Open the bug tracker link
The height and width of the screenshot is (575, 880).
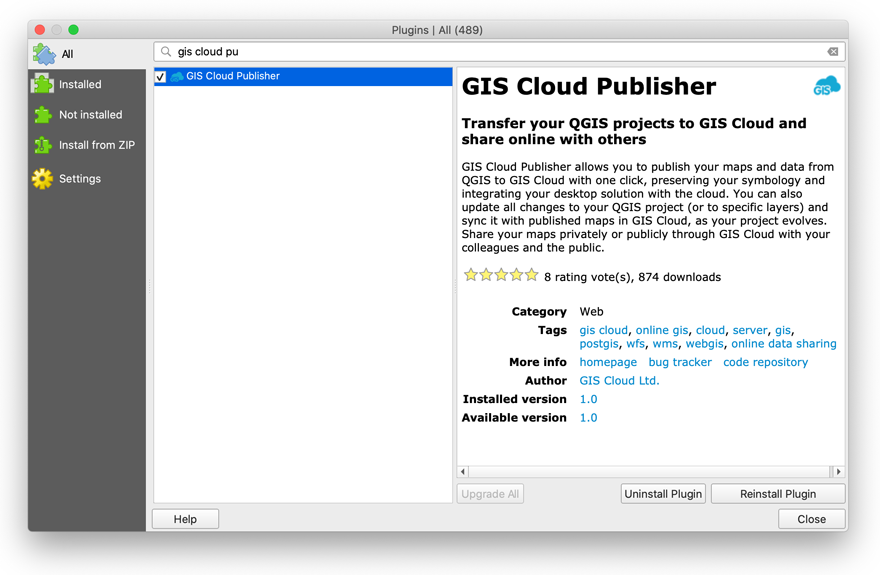coord(680,362)
